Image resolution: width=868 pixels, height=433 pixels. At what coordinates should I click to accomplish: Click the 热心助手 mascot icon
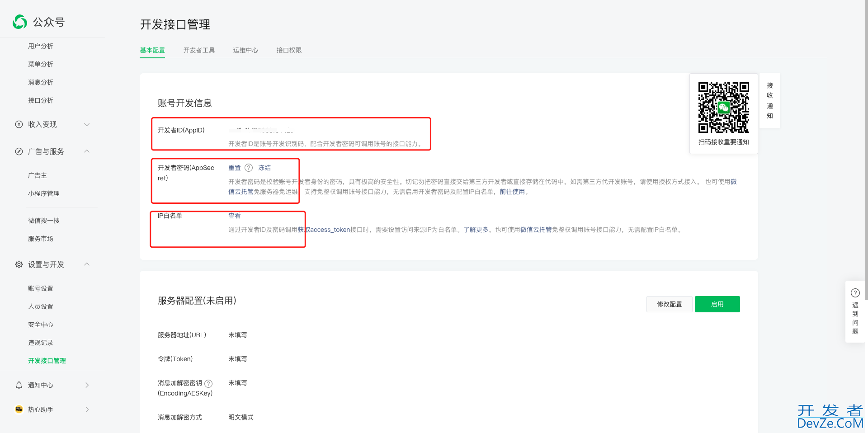[x=19, y=409]
